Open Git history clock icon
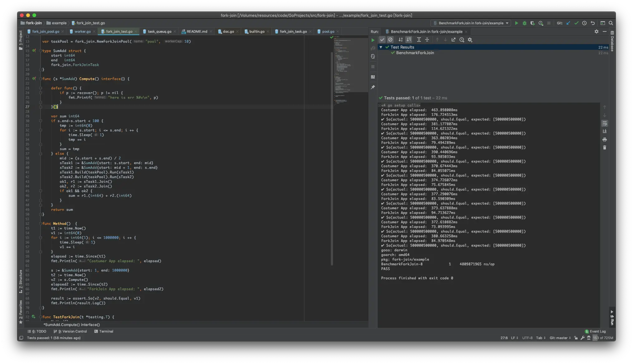The width and height of the screenshot is (633, 364). point(584,23)
